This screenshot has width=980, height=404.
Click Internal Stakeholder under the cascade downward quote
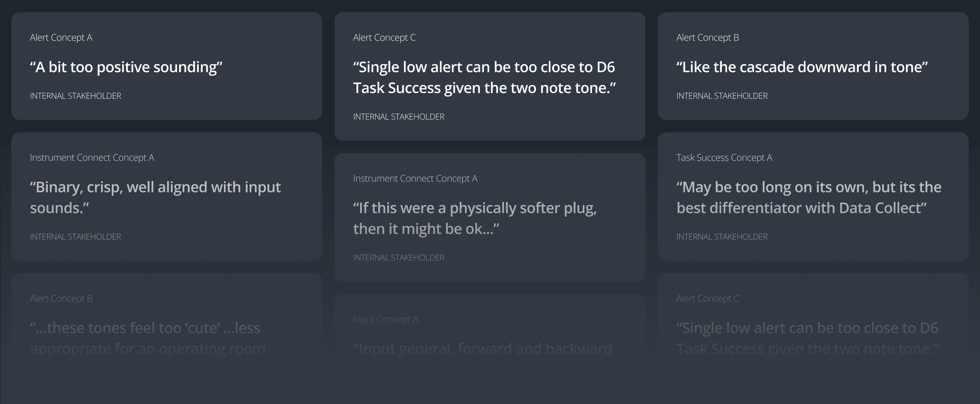click(x=722, y=96)
